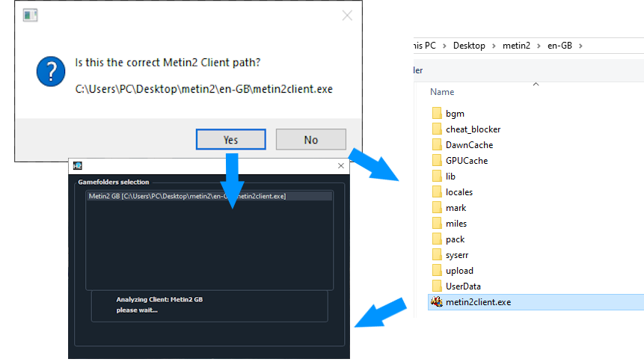Select the pack folder icon
Image resolution: width=644 pixels, height=362 pixels.
438,239
